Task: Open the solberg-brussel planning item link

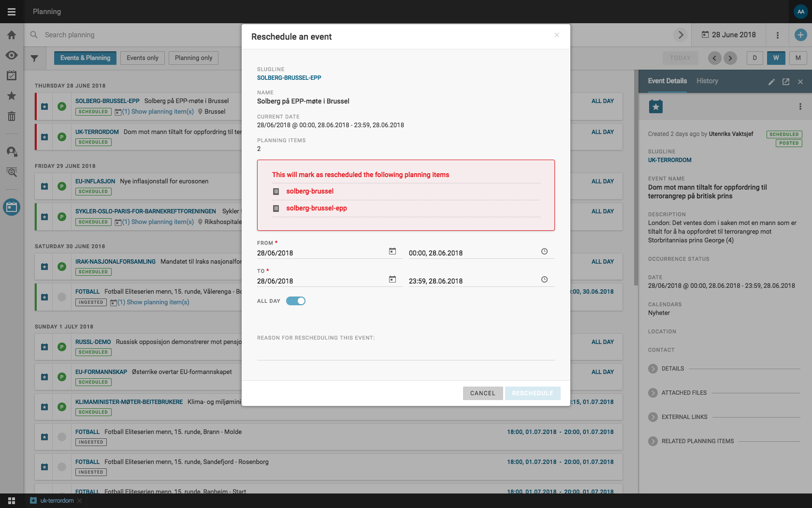Action: pos(310,191)
